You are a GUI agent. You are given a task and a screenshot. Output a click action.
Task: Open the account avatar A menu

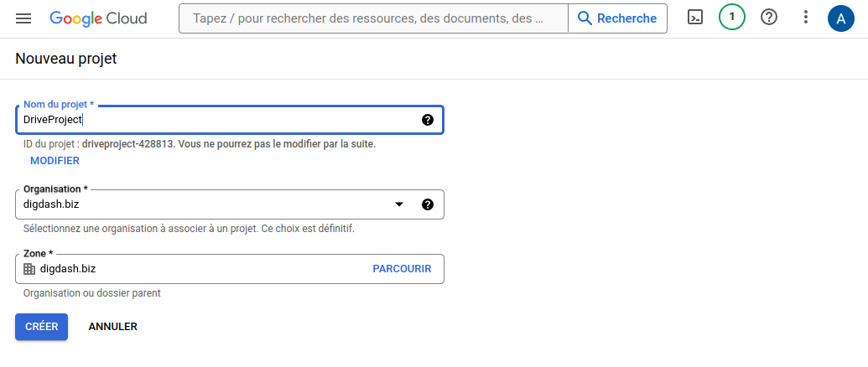coord(840,18)
